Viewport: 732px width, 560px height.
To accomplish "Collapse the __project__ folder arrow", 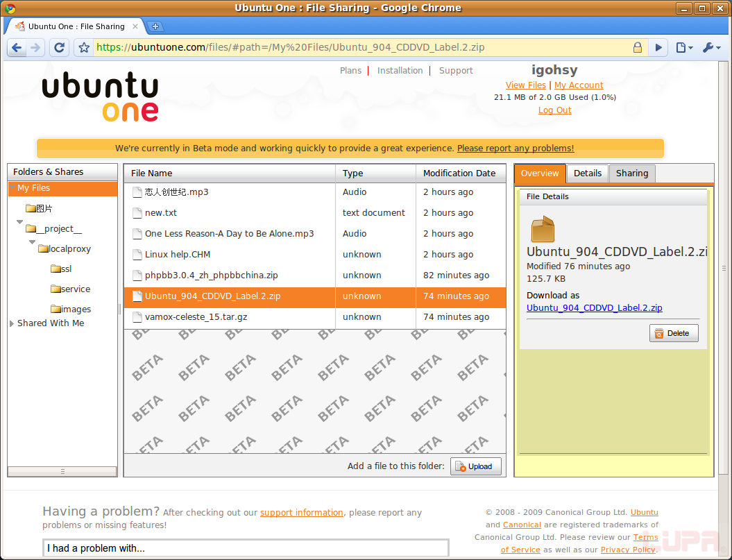I will point(19,222).
